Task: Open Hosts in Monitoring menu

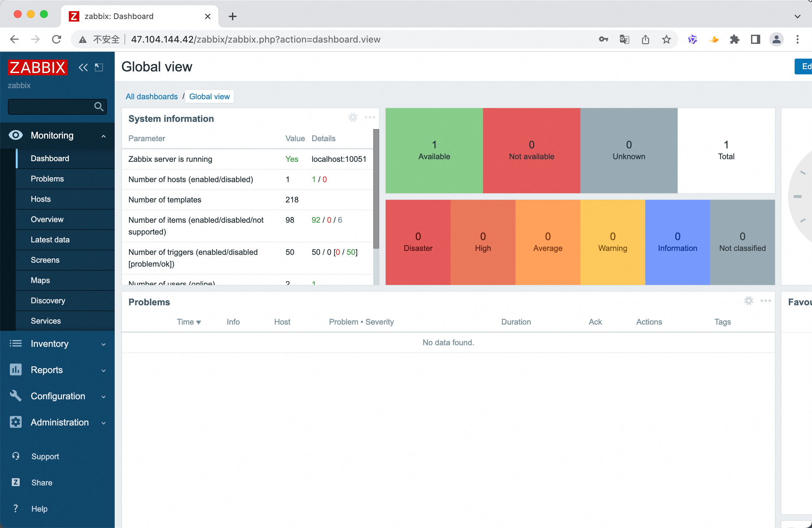Action: [x=65, y=199]
